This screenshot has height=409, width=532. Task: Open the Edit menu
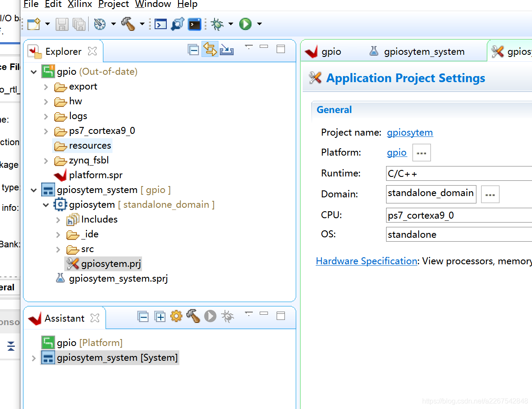point(53,4)
